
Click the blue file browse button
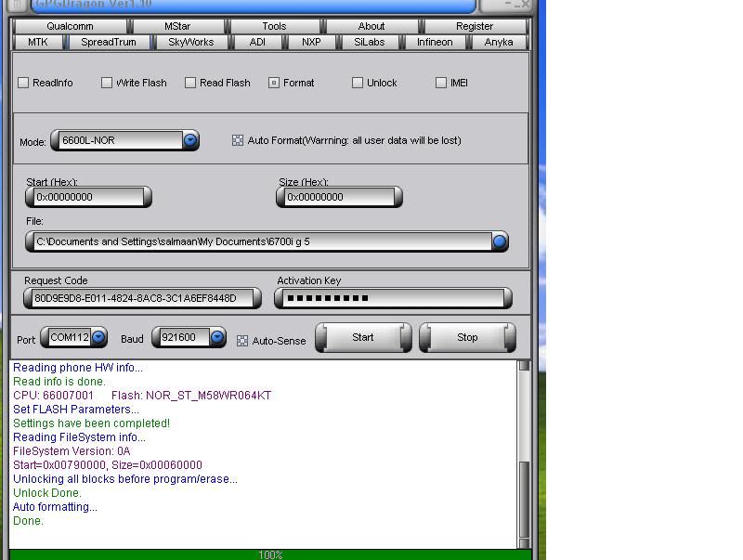(x=500, y=241)
